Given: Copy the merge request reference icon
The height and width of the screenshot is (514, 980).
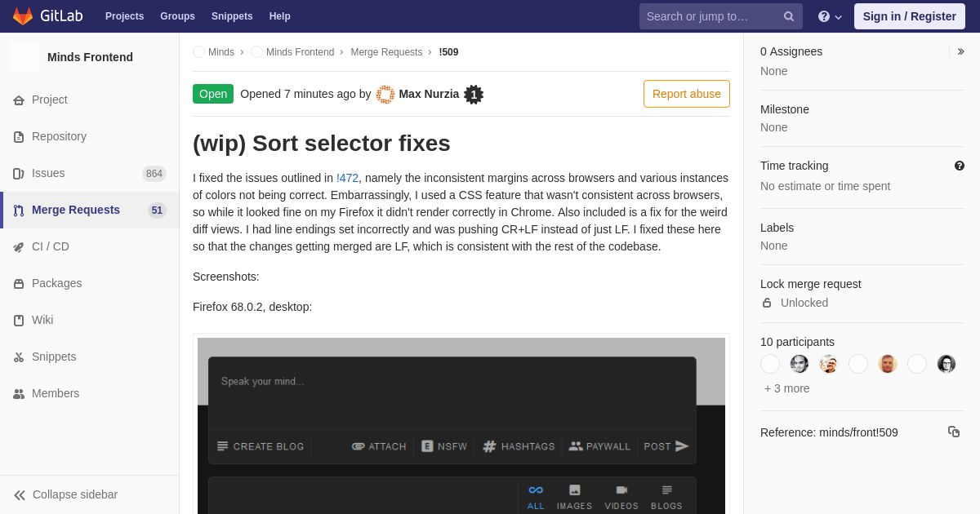Looking at the screenshot, I should click(954, 432).
